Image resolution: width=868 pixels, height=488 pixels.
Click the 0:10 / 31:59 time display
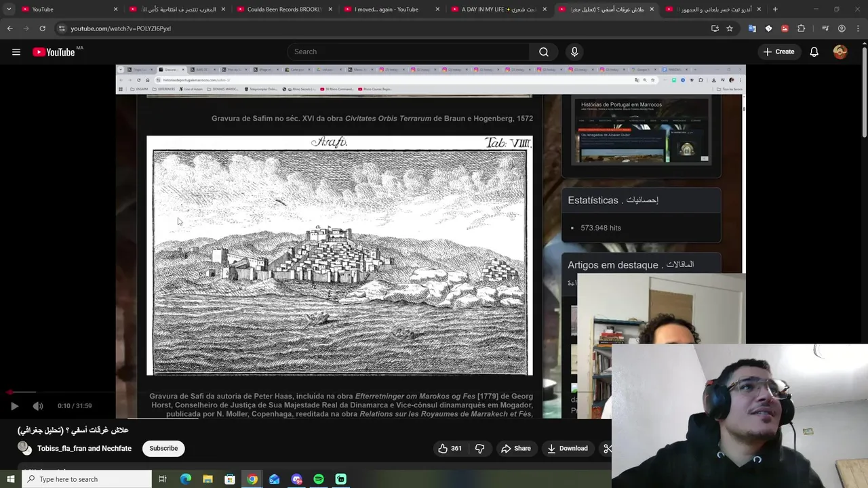[x=75, y=406]
